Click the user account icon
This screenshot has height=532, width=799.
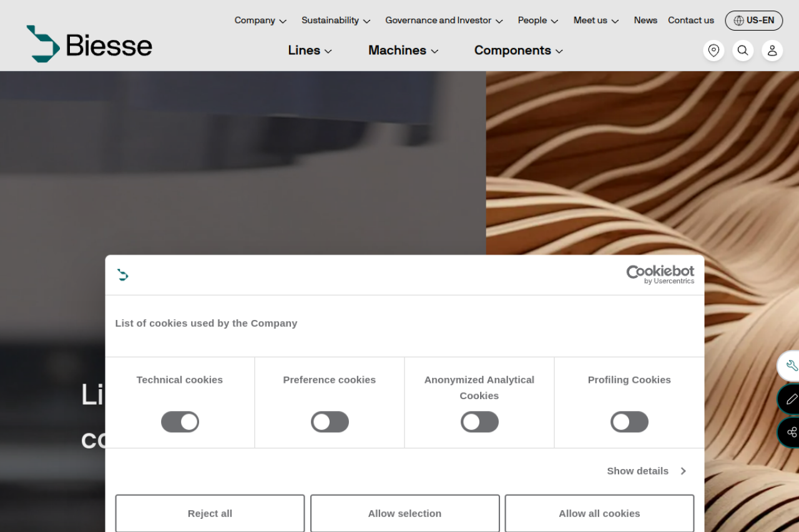[772, 51]
